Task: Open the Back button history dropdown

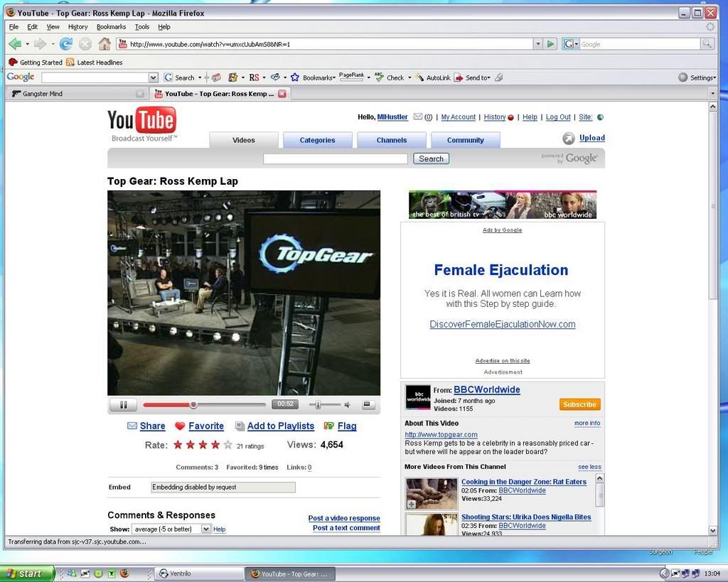Action: click(28, 44)
